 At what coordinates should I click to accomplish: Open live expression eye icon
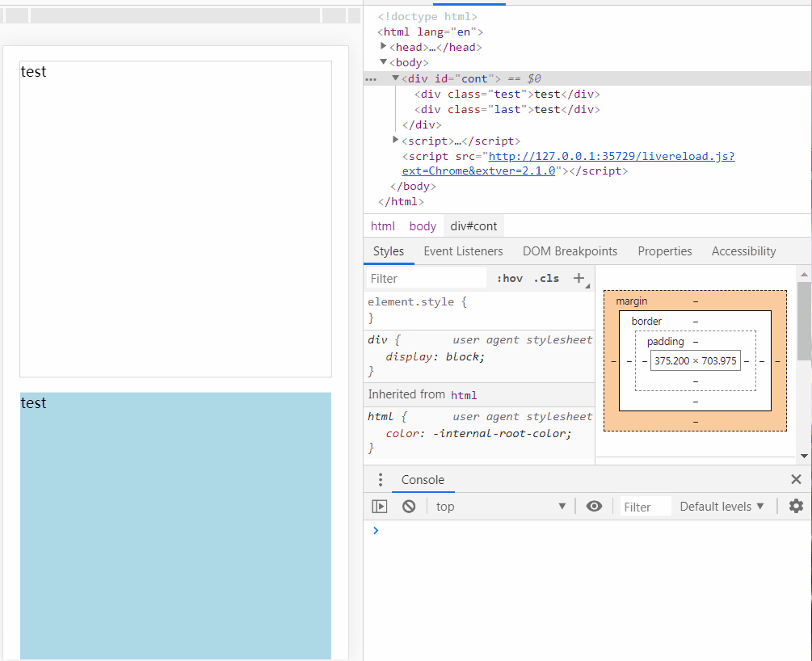point(594,506)
